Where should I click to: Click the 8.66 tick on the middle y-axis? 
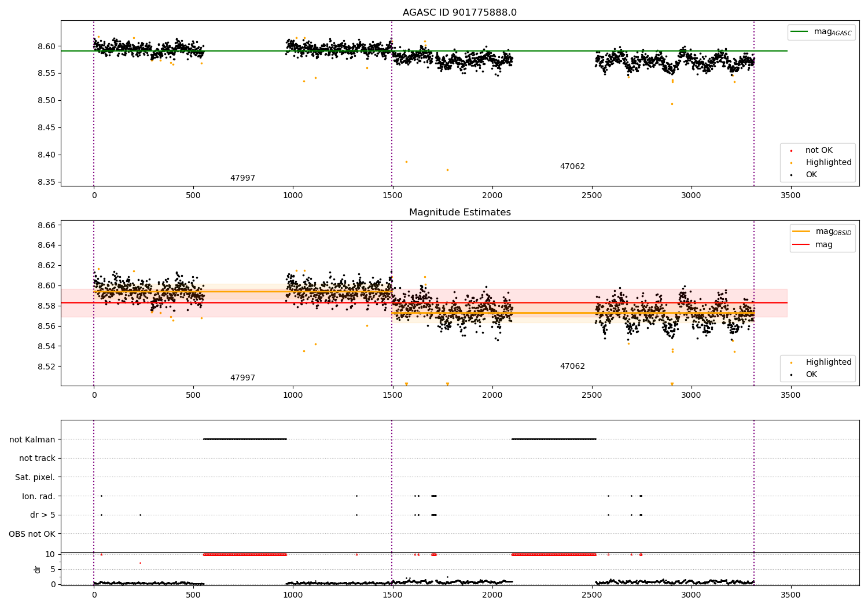point(47,225)
